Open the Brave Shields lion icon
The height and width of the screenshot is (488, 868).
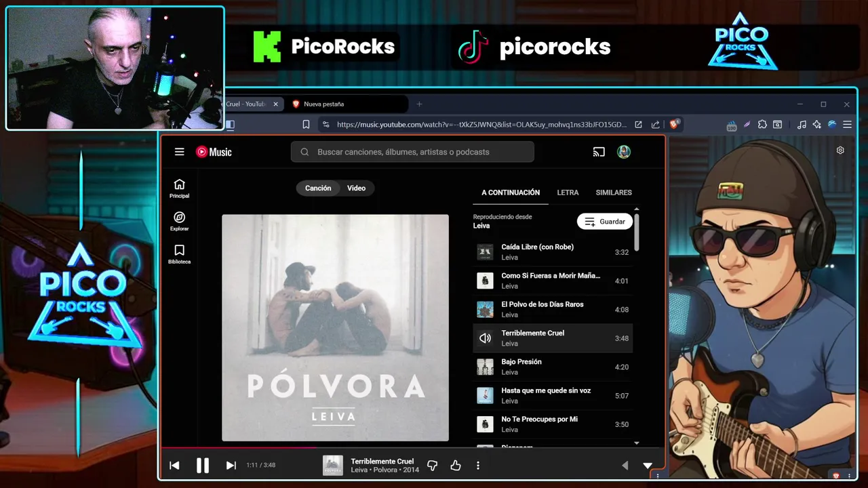click(x=674, y=124)
